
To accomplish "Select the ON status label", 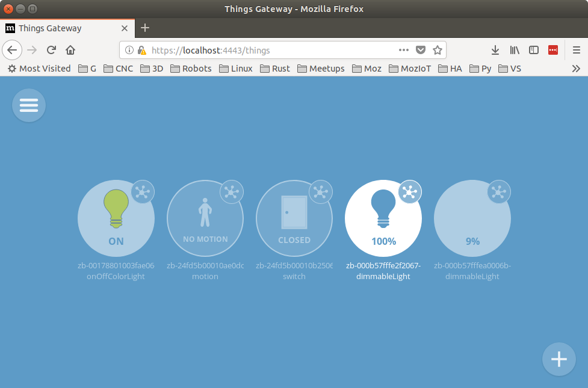I will point(116,241).
